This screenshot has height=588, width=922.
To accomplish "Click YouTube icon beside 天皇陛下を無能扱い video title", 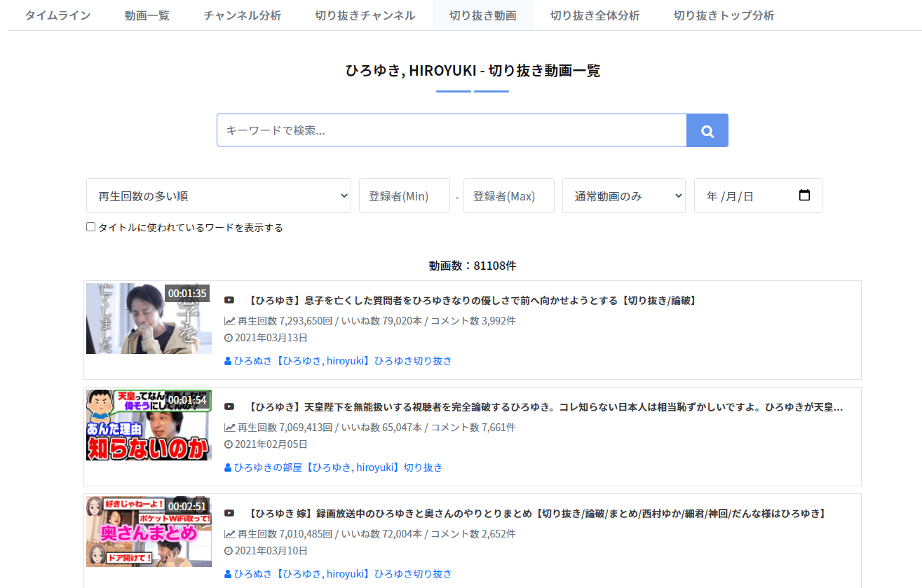I will coord(229,407).
